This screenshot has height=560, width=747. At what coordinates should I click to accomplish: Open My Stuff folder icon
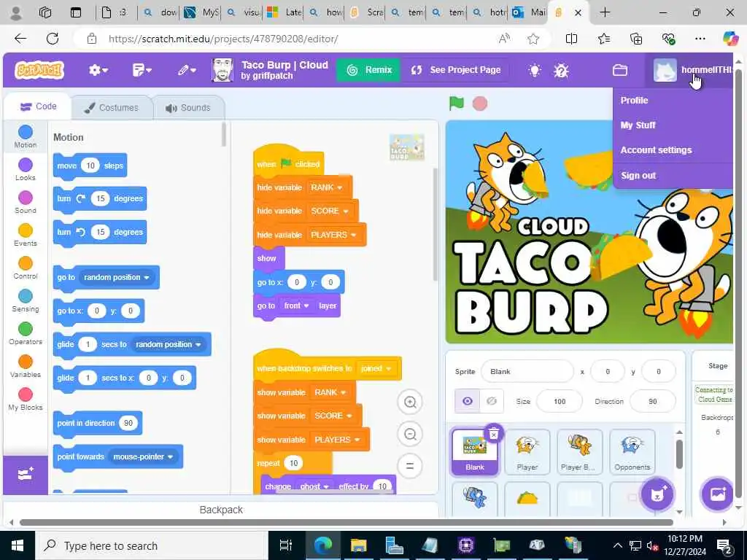pos(620,71)
